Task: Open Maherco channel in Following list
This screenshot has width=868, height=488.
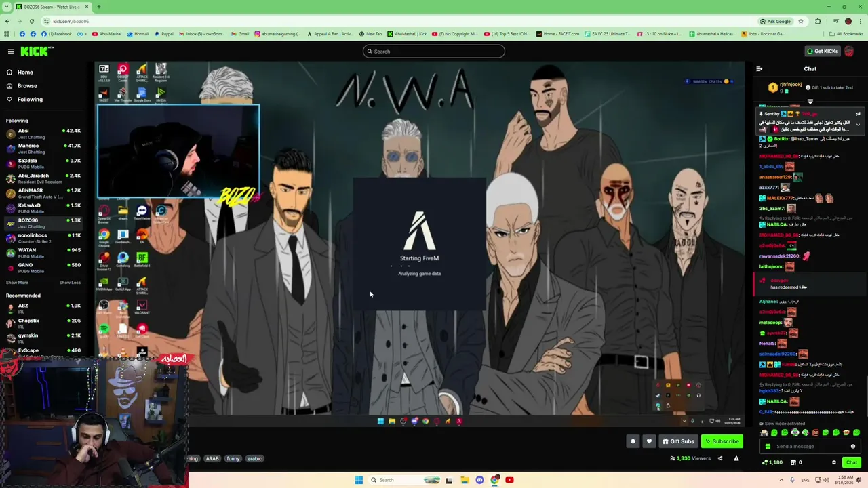Action: point(43,148)
